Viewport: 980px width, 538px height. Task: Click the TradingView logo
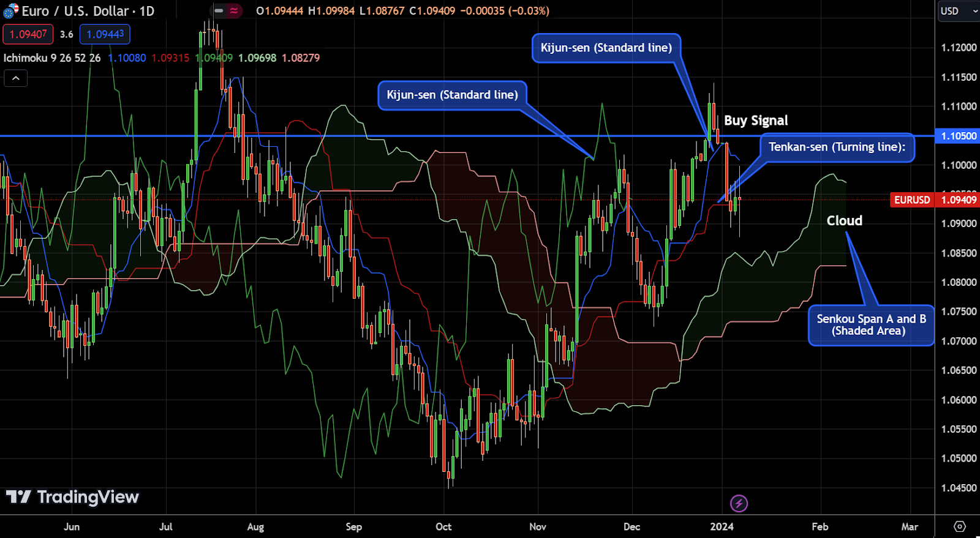[72, 497]
